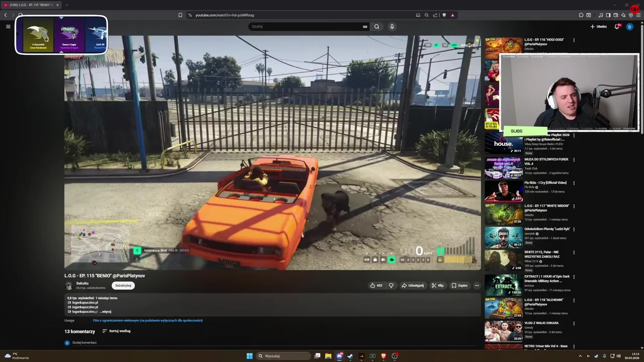Click taskbar search box 'Wyszukaj'
This screenshot has width=644, height=362.
[x=283, y=356]
